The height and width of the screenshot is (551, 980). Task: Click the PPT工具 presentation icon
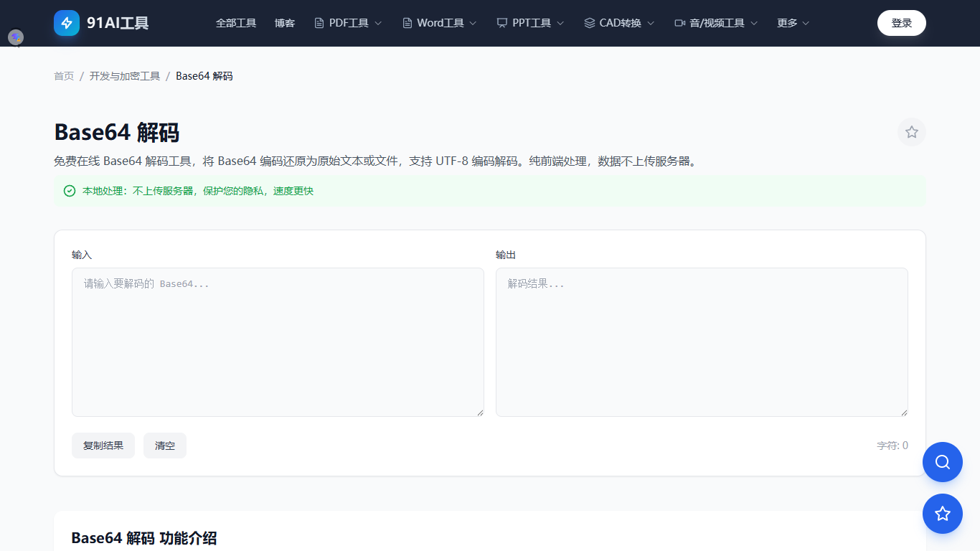502,23
